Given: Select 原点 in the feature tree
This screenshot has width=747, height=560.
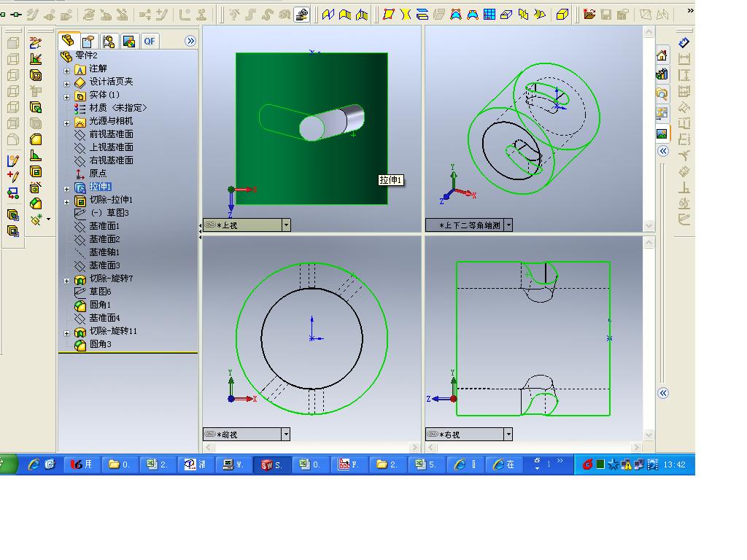Looking at the screenshot, I should pyautogui.click(x=98, y=174).
